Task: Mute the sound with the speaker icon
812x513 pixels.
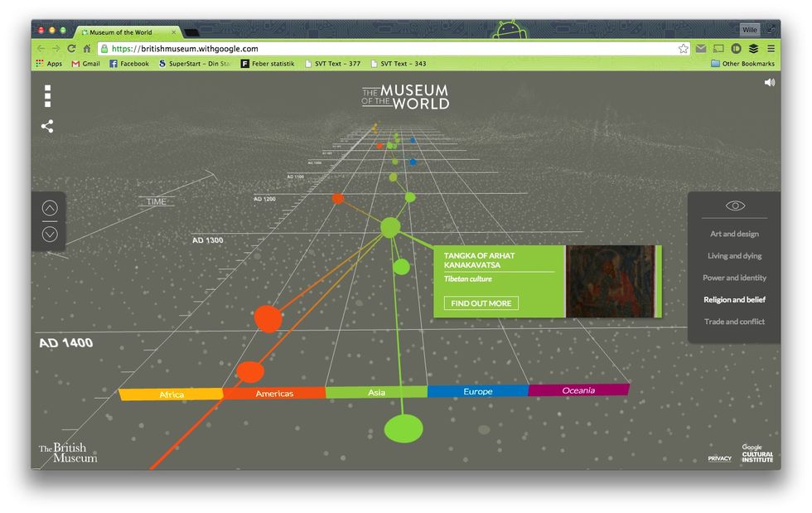Action: click(769, 83)
